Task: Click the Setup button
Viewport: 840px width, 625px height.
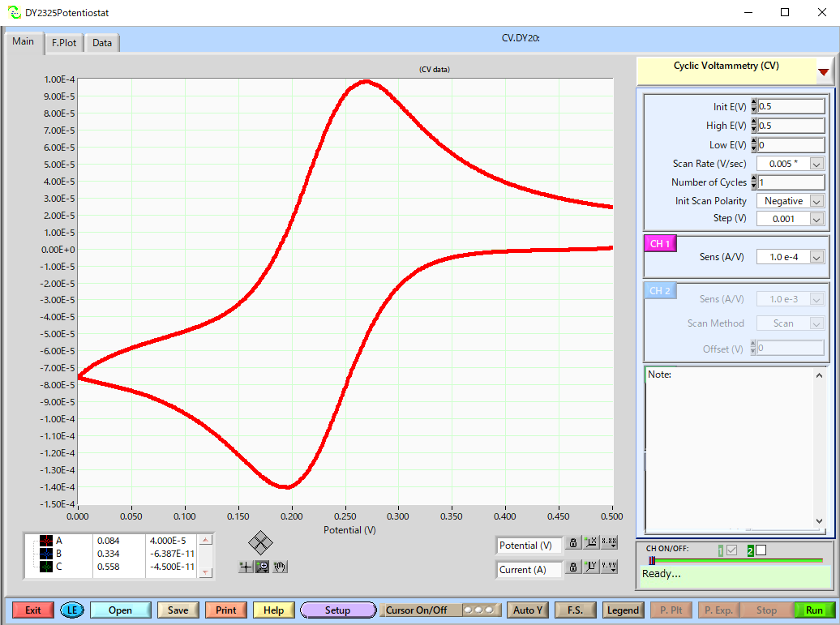Action: pyautogui.click(x=338, y=610)
